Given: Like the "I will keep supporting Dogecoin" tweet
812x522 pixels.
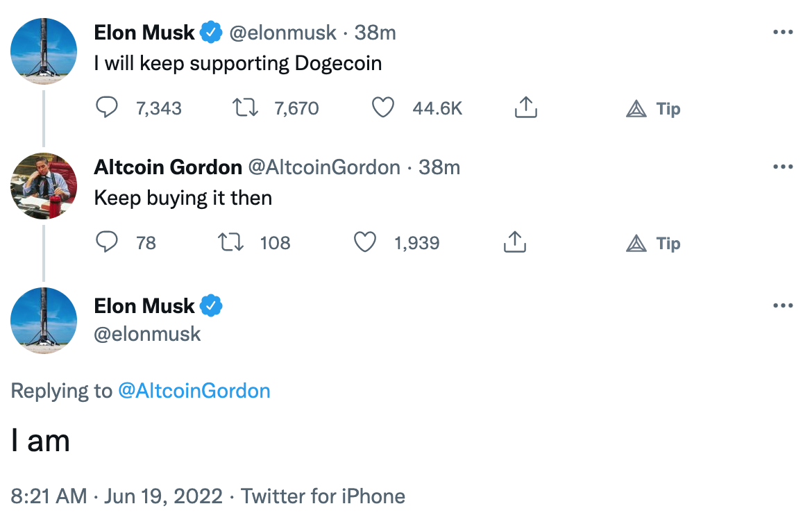Looking at the screenshot, I should [383, 108].
